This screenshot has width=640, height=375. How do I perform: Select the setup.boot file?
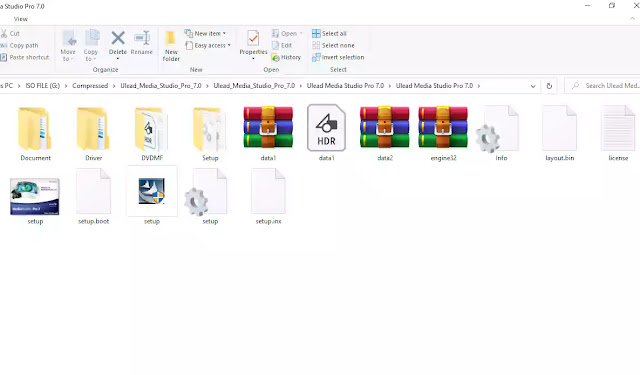click(x=93, y=197)
